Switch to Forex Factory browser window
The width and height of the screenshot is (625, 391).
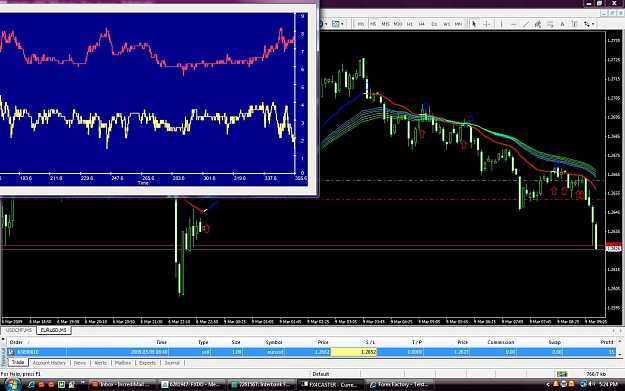pyautogui.click(x=400, y=385)
